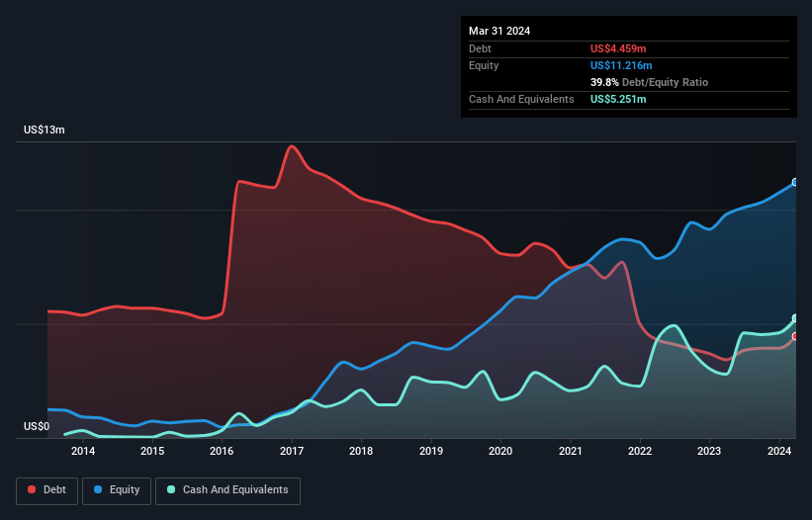Select the 2015 x-axis label

[x=152, y=451]
